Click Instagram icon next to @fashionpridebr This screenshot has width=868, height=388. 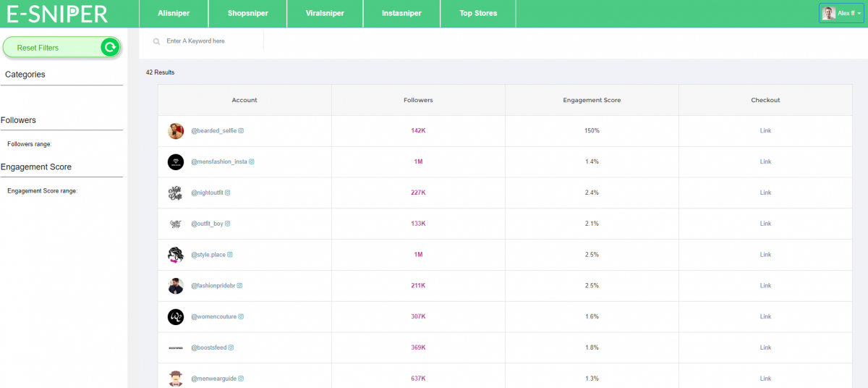[x=239, y=286]
